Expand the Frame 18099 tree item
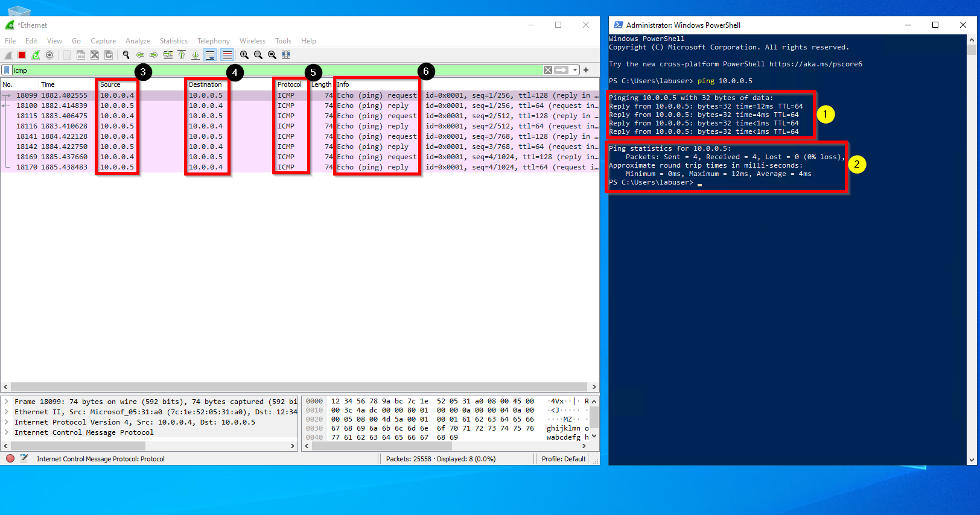This screenshot has height=515, width=980. click(x=7, y=402)
